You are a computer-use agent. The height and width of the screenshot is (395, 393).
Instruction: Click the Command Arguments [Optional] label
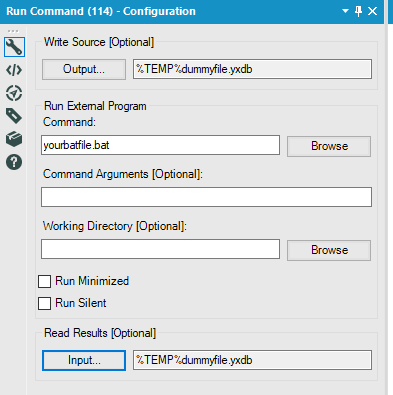123,174
